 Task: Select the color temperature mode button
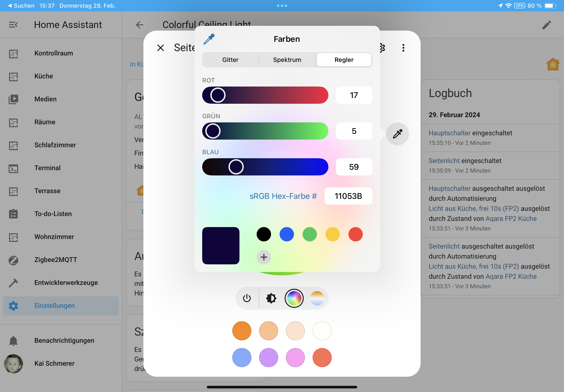coord(317,298)
